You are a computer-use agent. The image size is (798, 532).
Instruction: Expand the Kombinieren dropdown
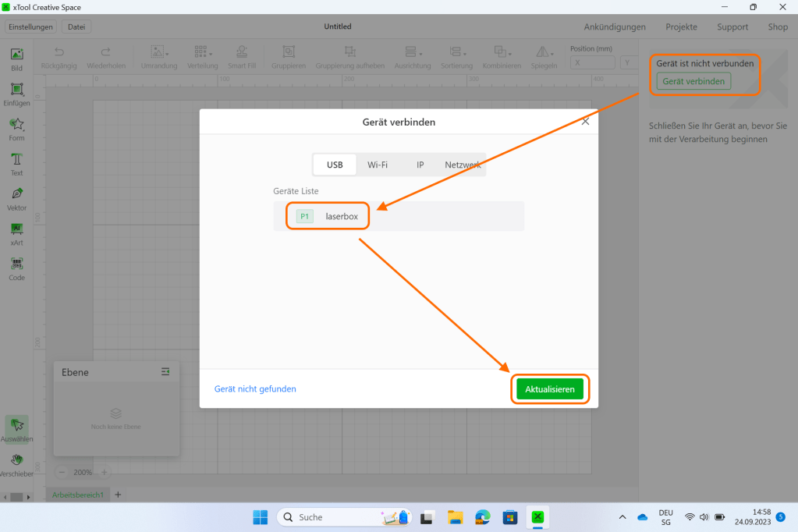[x=502, y=57]
